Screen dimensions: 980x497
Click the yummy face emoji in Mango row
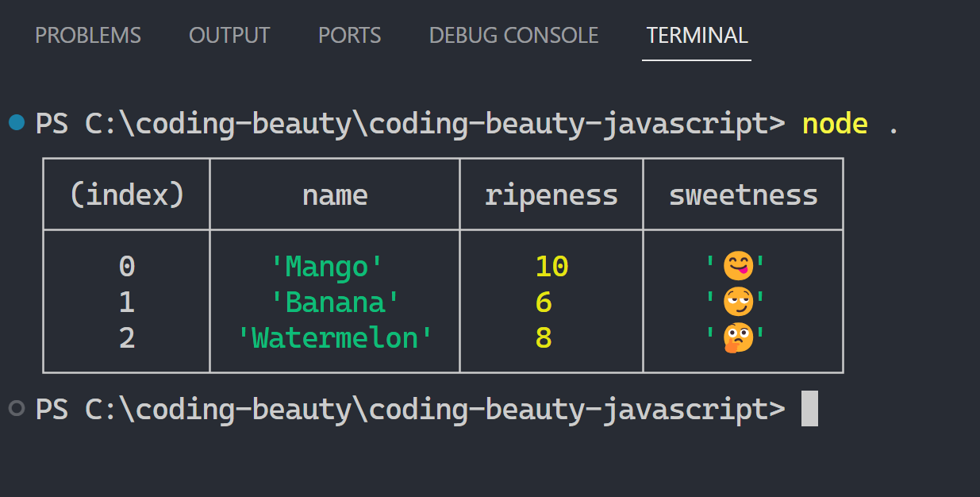[736, 267]
